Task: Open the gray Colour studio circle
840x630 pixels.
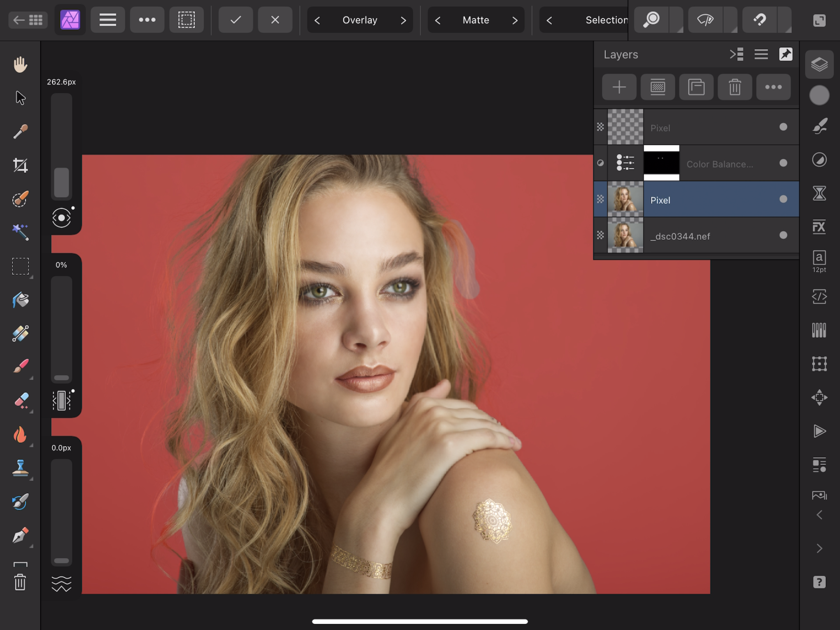Action: [819, 96]
